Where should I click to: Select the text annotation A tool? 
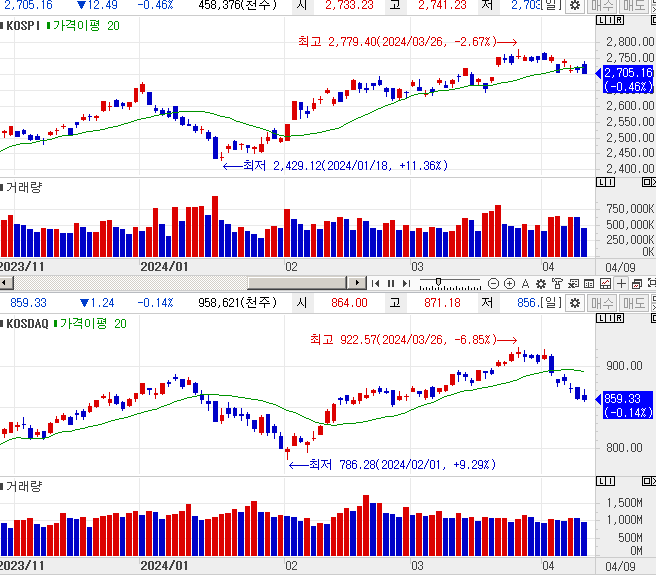tap(525, 283)
